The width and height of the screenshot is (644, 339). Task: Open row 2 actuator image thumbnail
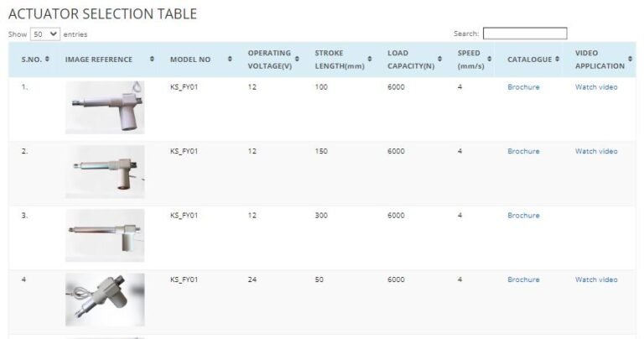click(x=105, y=171)
